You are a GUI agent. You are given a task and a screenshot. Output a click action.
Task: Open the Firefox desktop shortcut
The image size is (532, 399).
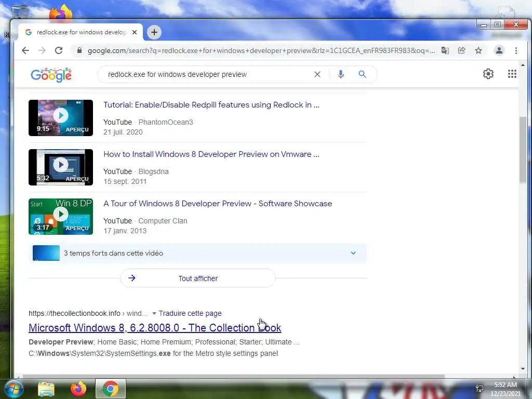pyautogui.click(x=61, y=13)
